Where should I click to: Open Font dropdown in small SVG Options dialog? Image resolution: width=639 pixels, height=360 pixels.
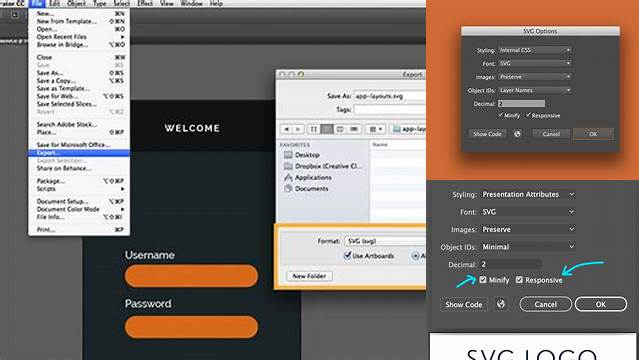pos(535,63)
